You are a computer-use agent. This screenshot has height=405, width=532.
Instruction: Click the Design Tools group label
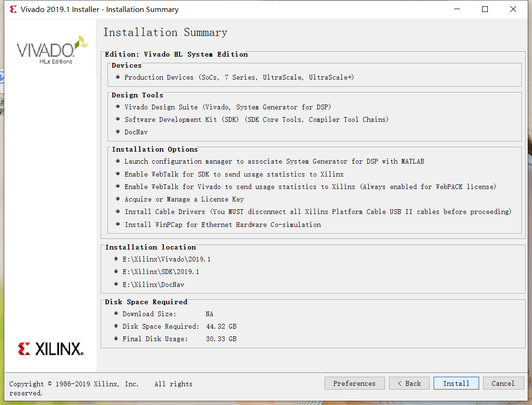tap(137, 95)
